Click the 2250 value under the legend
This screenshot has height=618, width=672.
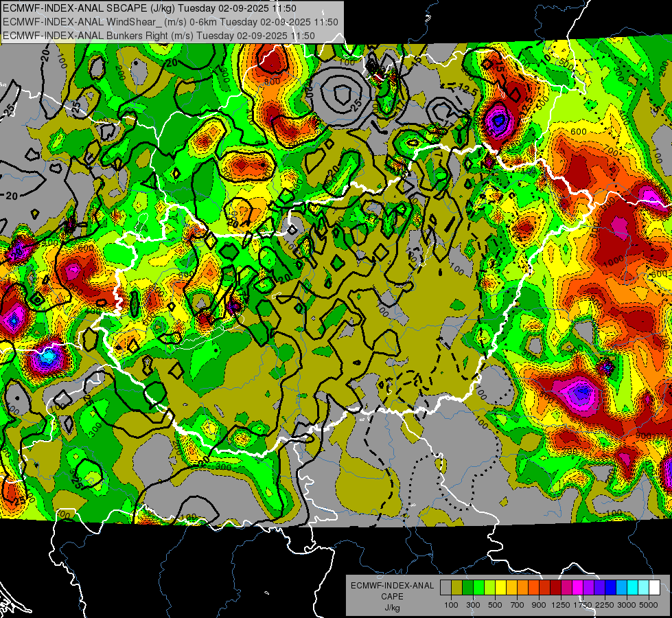point(605,605)
